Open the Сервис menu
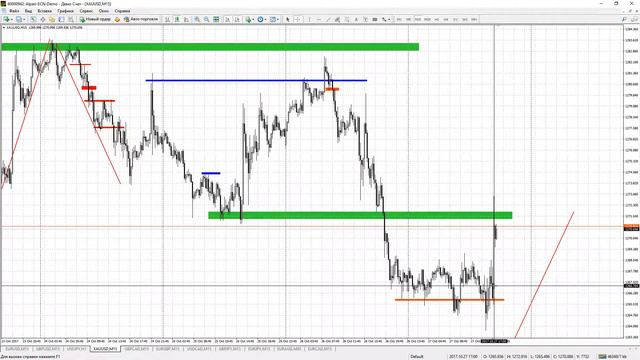This screenshot has width=640, height=360. [x=86, y=11]
